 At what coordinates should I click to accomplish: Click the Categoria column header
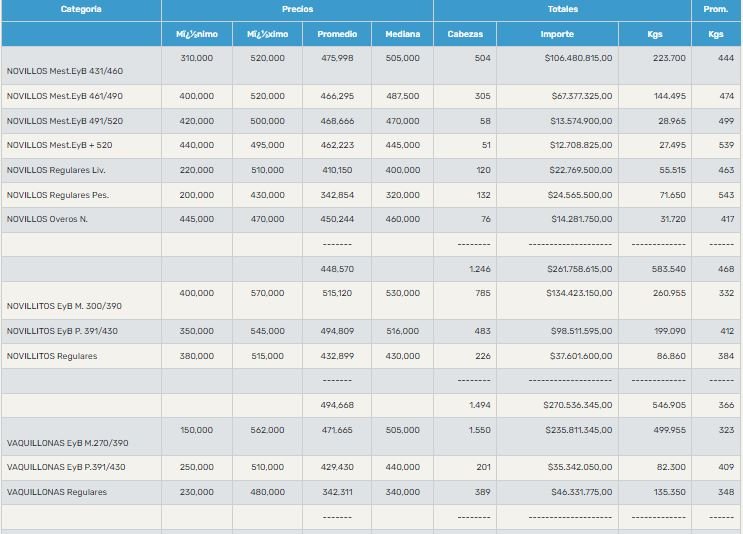(81, 10)
